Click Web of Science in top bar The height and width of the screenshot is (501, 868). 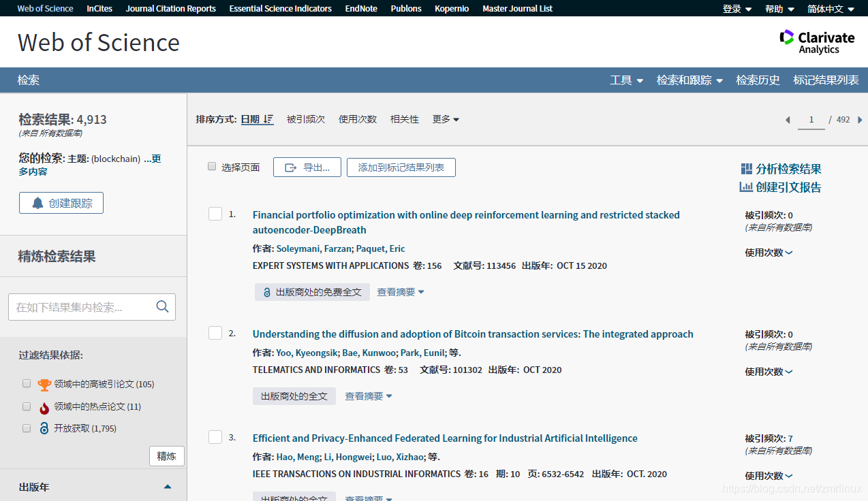pos(45,9)
